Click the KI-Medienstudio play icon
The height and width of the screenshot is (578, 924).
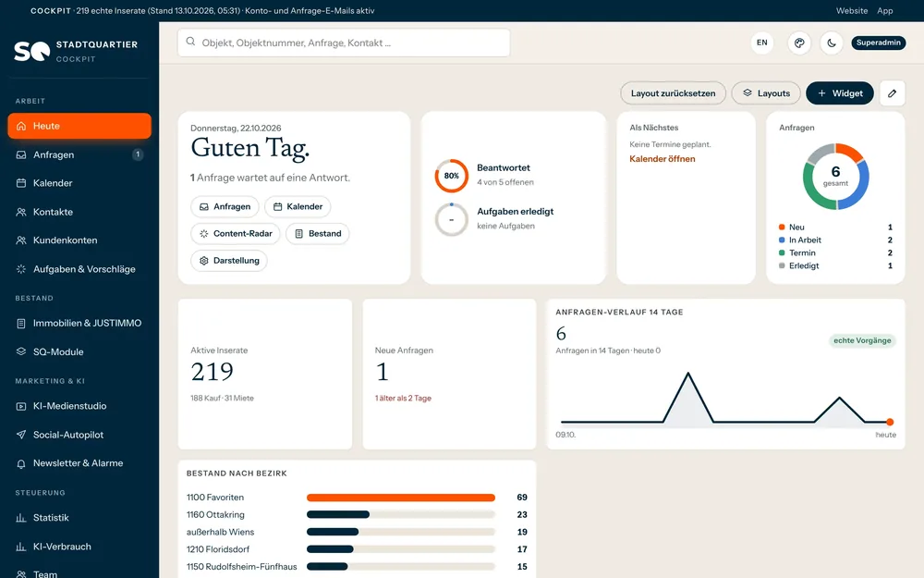click(21, 406)
